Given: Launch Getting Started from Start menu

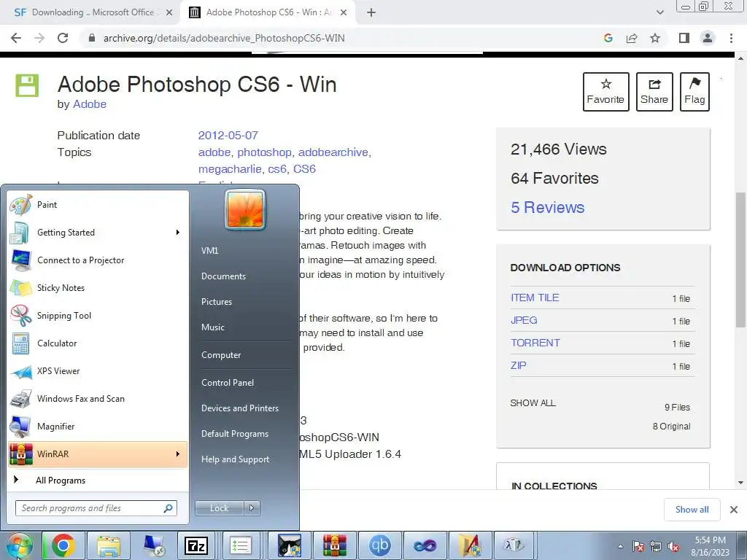Looking at the screenshot, I should [98, 233].
